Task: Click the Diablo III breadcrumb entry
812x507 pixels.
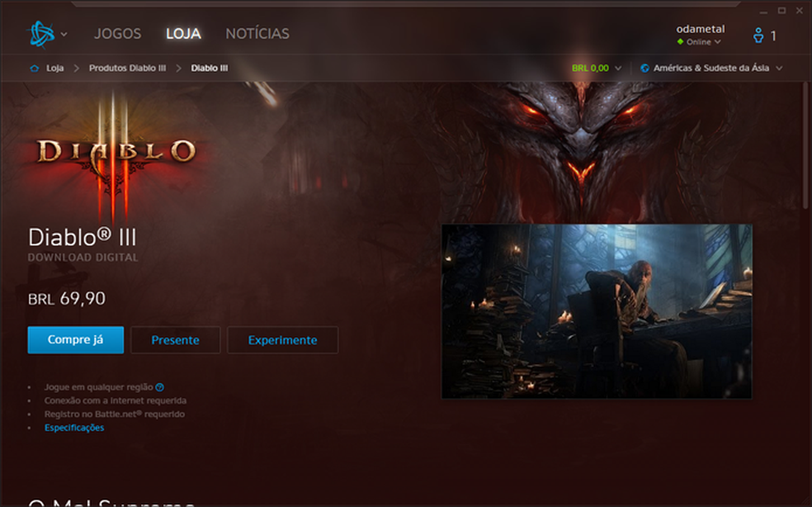Action: pyautogui.click(x=210, y=68)
